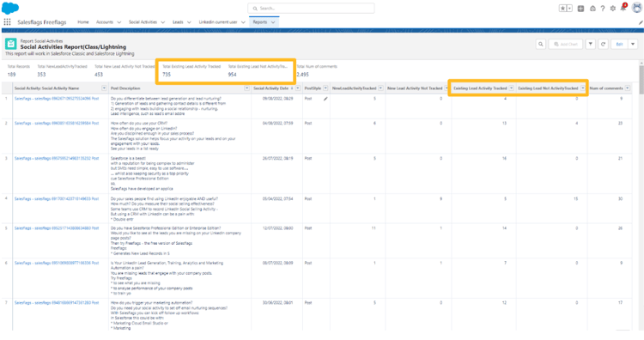Open NewLeadActivityTracked column menu arrow
This screenshot has height=340, width=644.
[380, 88]
